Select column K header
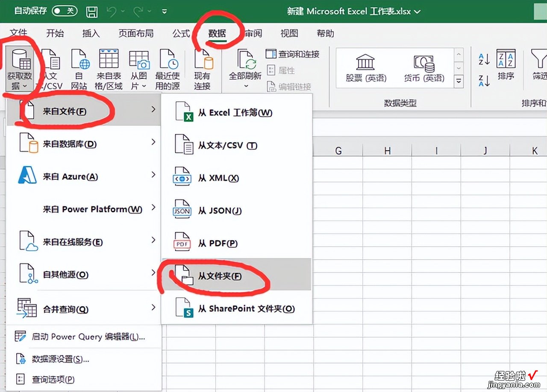 click(529, 150)
